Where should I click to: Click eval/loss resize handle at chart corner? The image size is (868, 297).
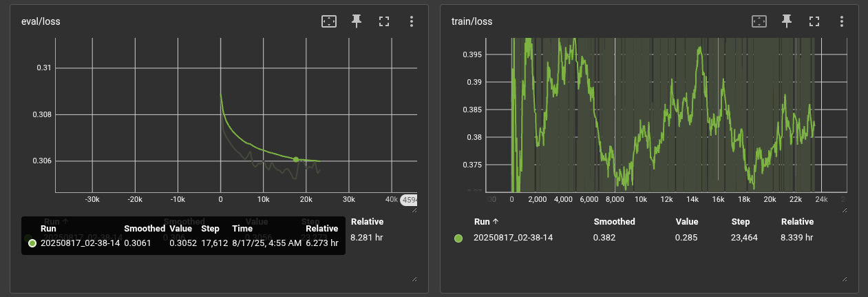pyautogui.click(x=414, y=209)
